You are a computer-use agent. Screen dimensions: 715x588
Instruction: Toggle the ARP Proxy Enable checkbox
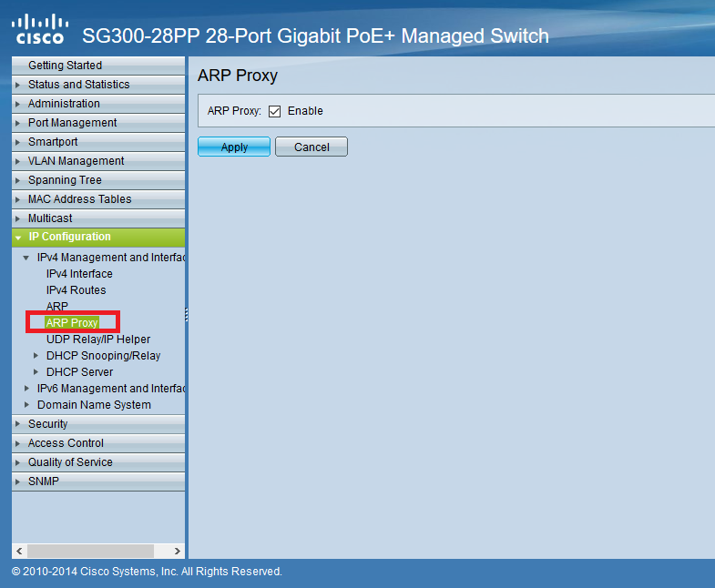click(x=274, y=111)
